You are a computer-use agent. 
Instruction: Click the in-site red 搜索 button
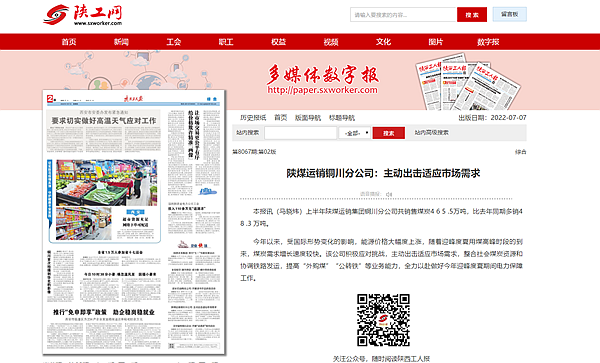[x=389, y=133]
